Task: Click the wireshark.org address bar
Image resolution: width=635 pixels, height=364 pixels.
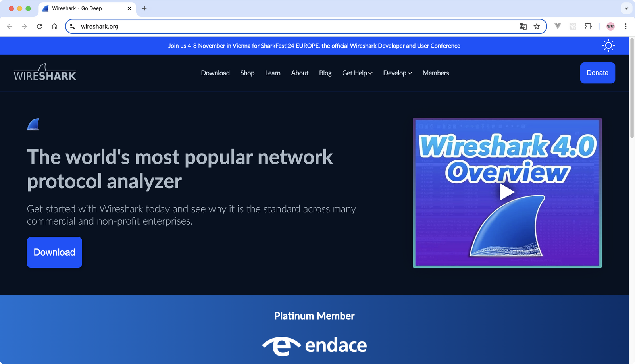Action: click(x=278, y=27)
